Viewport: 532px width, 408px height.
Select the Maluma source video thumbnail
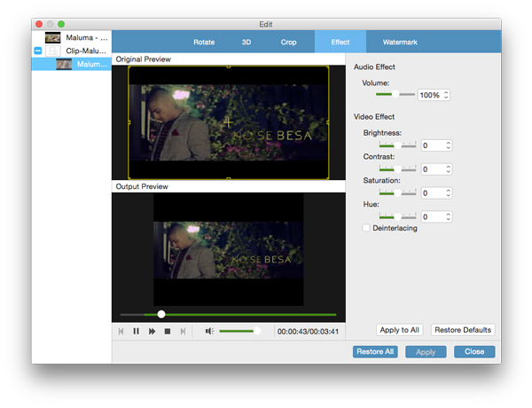point(53,37)
